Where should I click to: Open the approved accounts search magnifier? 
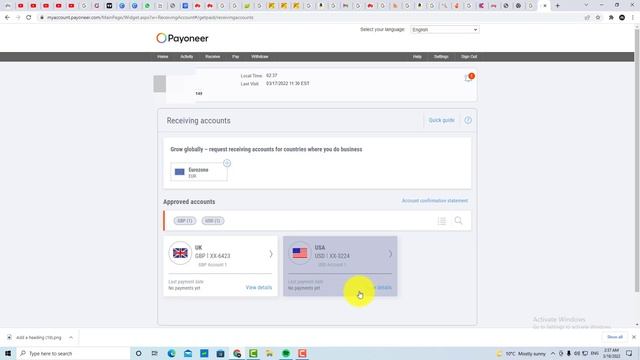click(x=458, y=220)
